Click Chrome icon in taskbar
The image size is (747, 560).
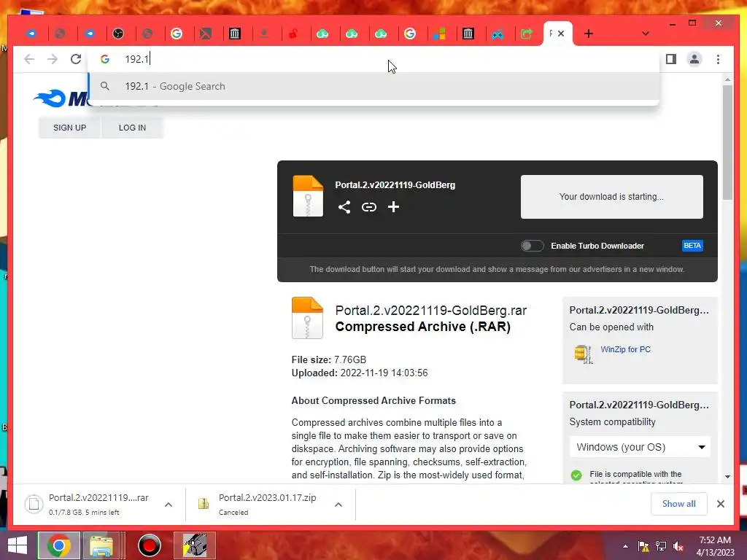tap(59, 545)
